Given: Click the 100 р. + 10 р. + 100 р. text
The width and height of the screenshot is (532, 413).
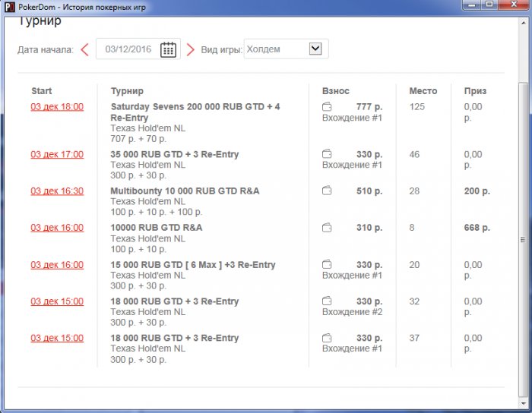Looking at the screenshot, I should click(x=157, y=212).
